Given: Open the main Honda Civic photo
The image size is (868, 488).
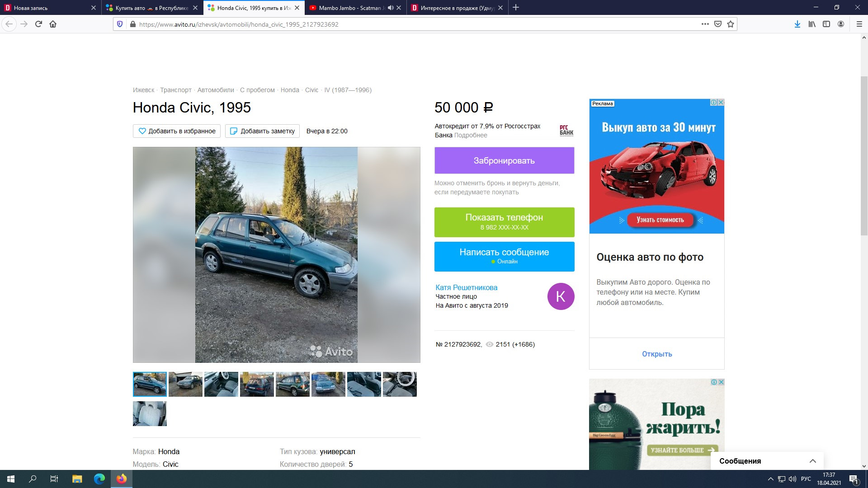Looking at the screenshot, I should click(x=276, y=254).
